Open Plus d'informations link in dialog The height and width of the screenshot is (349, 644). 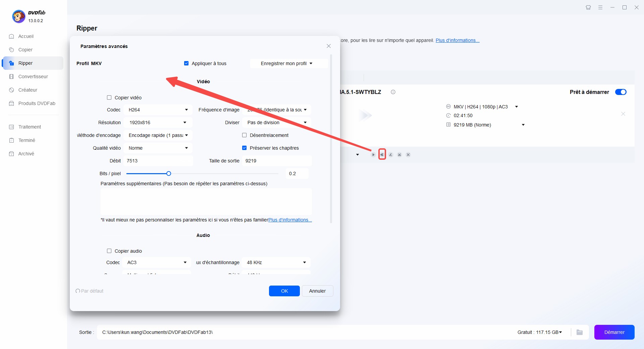pyautogui.click(x=290, y=220)
